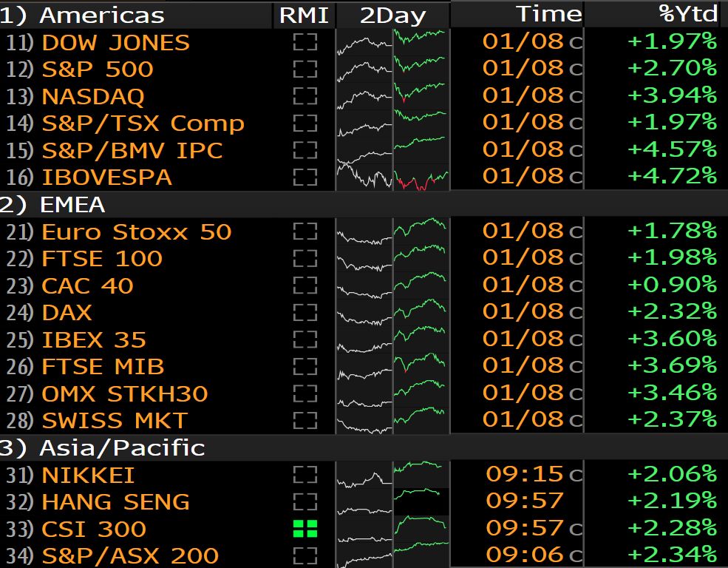Toggle the RMI box for NIKKEI
Viewport: 728px width, 568px height.
(x=305, y=475)
